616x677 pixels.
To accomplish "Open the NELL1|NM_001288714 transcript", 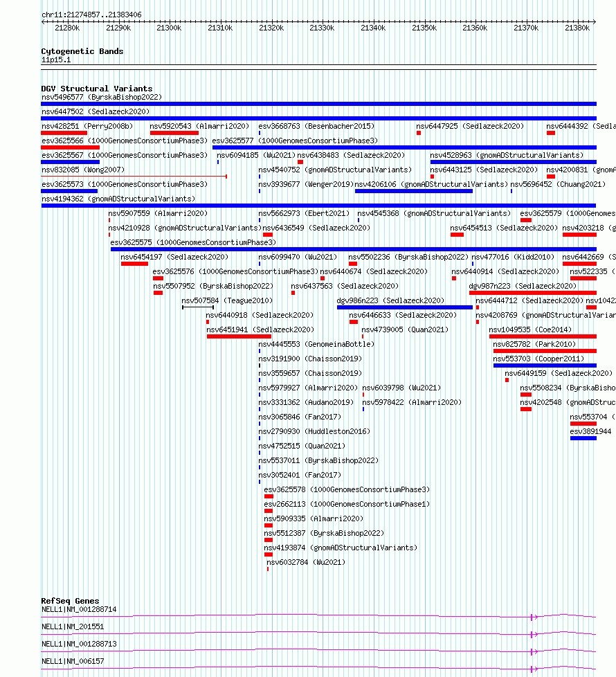I will (79, 610).
